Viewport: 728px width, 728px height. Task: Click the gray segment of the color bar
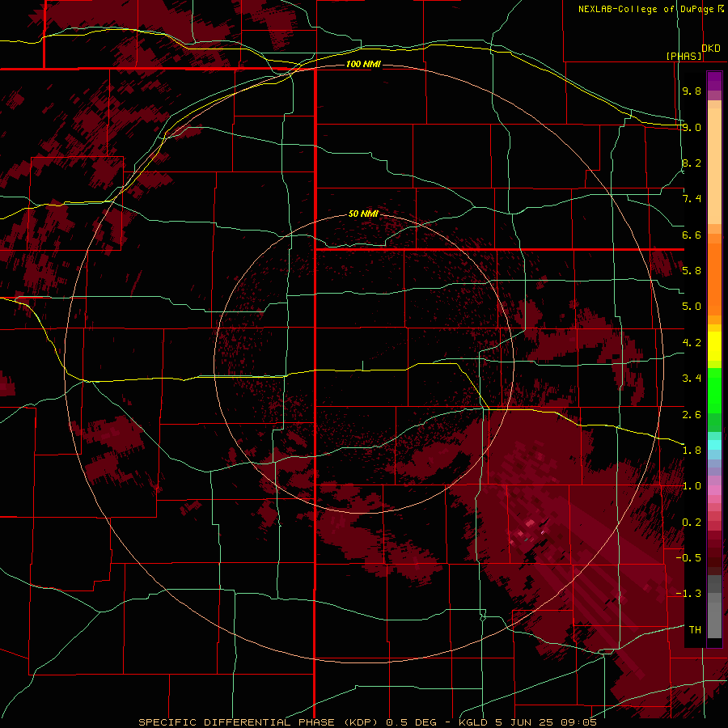click(x=714, y=608)
